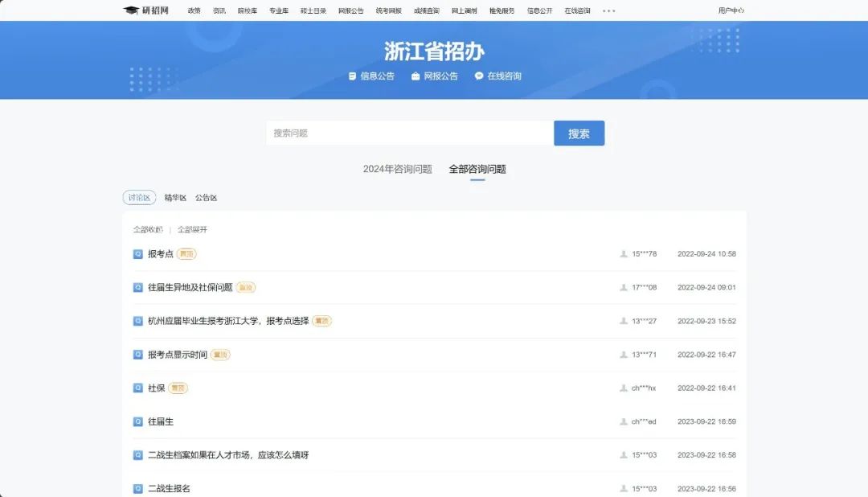This screenshot has height=497, width=868.
Task: Click the 置顶 badge beside 社保
Action: pos(178,388)
